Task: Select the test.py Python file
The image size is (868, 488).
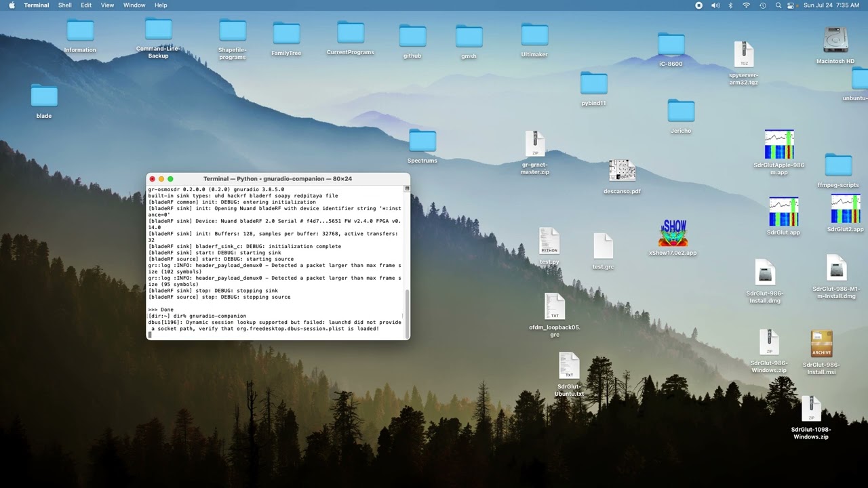Action: (549, 242)
